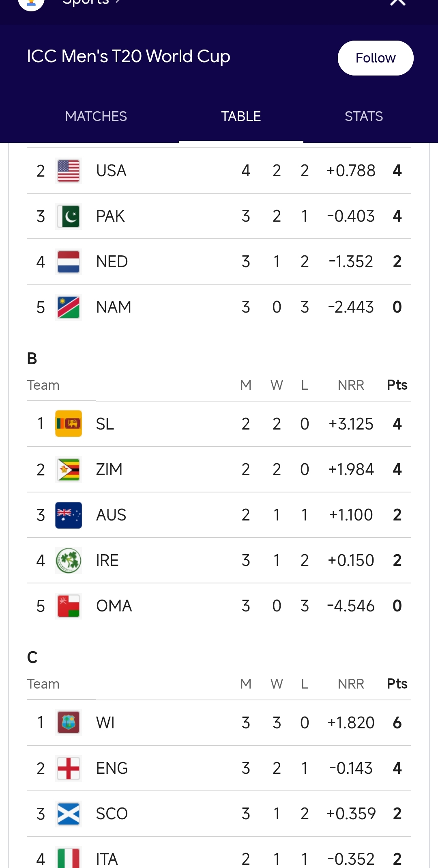The height and width of the screenshot is (868, 438).
Task: Open the Sri Lanka flag icon
Action: click(69, 424)
